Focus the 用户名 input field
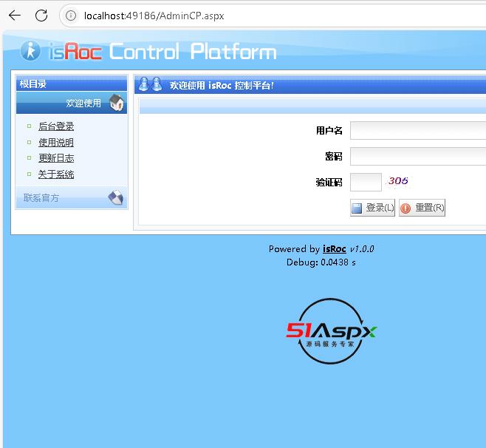 click(x=418, y=131)
